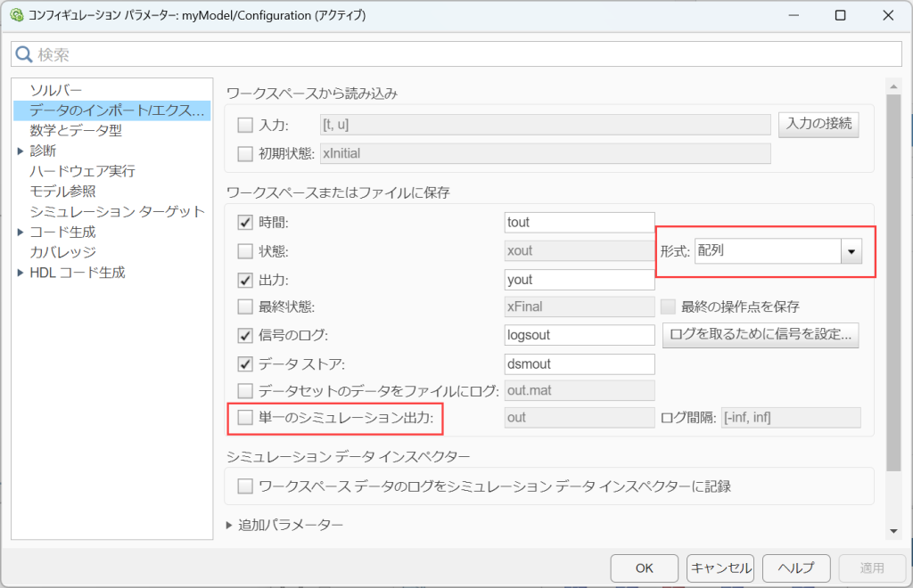Image resolution: width=913 pixels, height=588 pixels.
Task: Enable the 単一のシミュレーション出力 checkbox
Action: [x=245, y=418]
